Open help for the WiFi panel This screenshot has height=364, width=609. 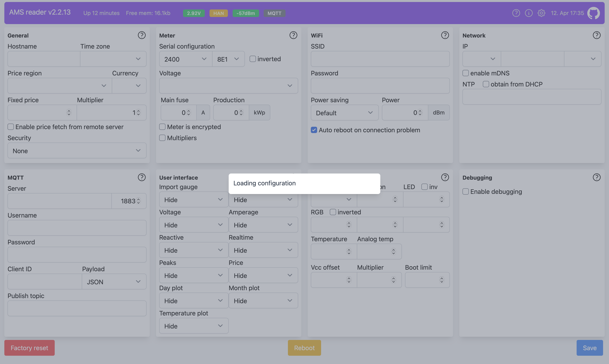[445, 35]
